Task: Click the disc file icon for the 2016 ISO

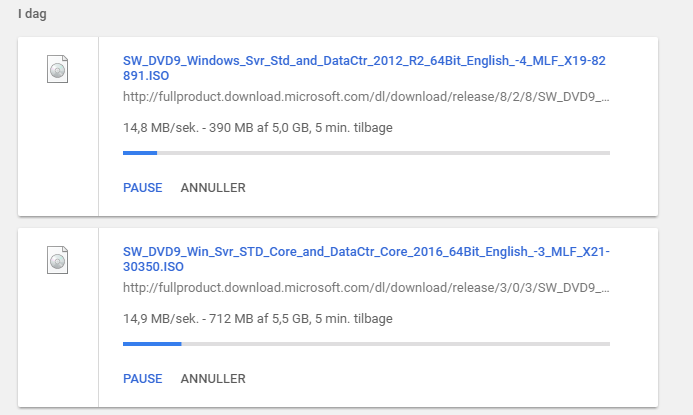Action: pos(57,260)
